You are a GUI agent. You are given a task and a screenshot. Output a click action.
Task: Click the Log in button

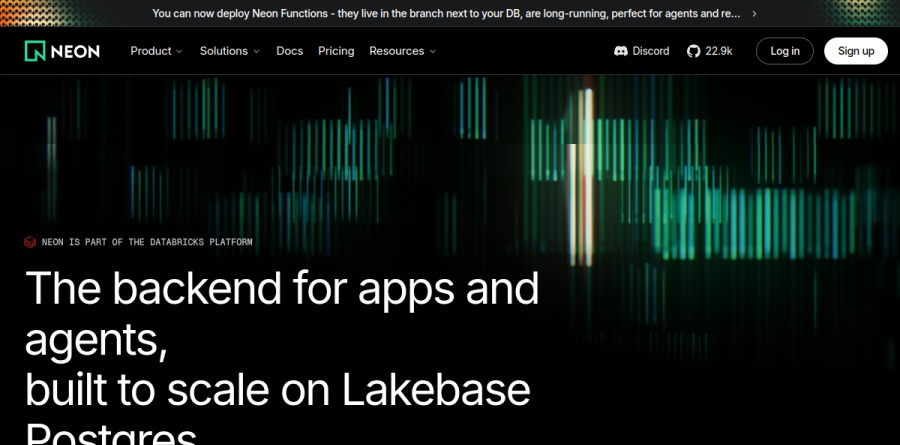pyautogui.click(x=785, y=51)
